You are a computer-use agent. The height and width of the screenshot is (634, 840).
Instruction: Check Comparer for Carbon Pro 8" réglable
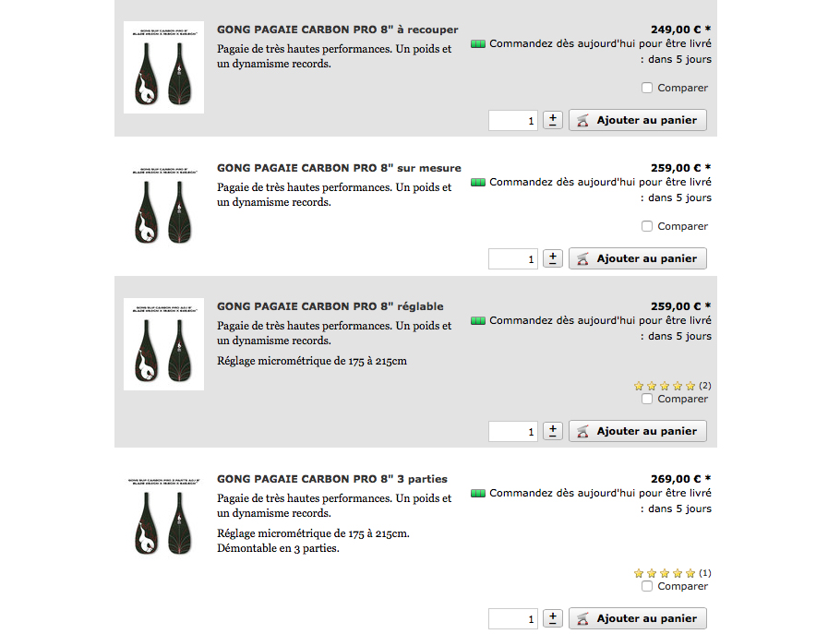(647, 399)
